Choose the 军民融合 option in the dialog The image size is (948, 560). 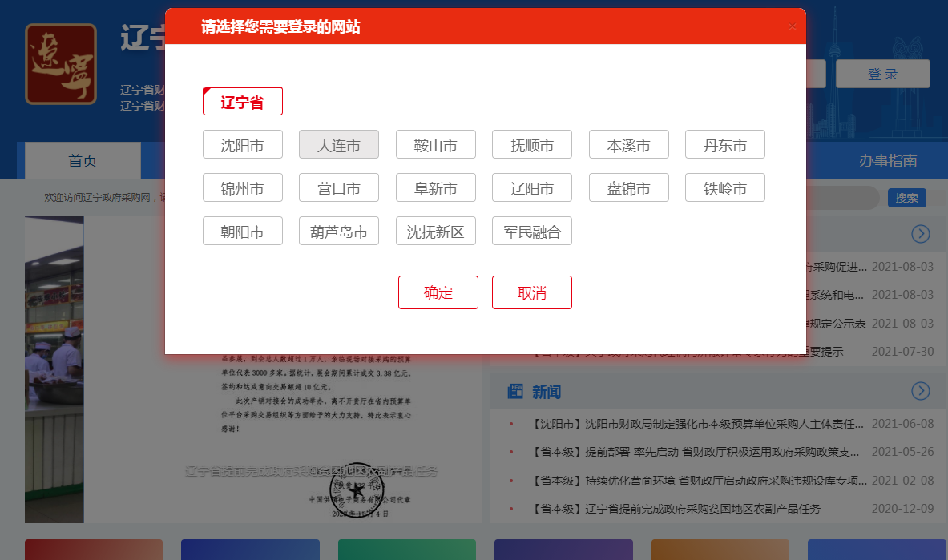(532, 230)
